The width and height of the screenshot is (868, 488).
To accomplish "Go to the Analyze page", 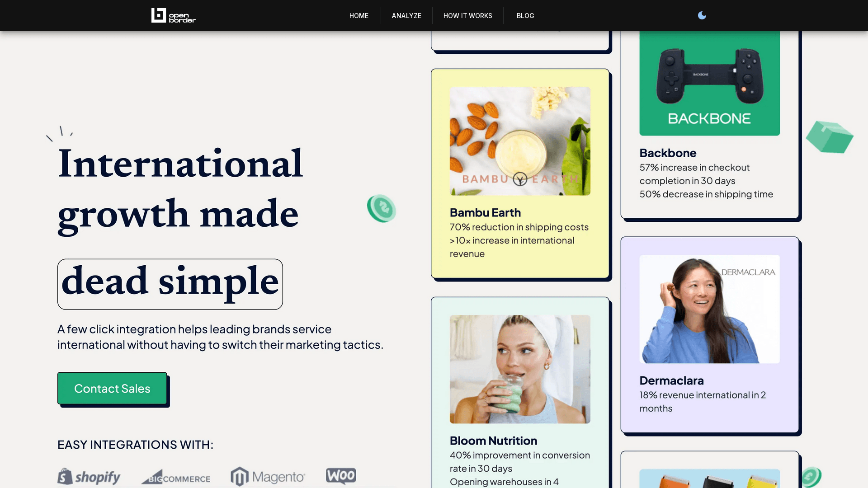I will [x=406, y=16].
